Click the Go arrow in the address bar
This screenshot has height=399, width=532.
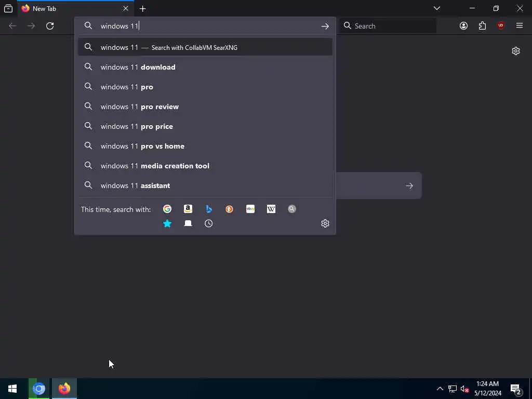(325, 26)
